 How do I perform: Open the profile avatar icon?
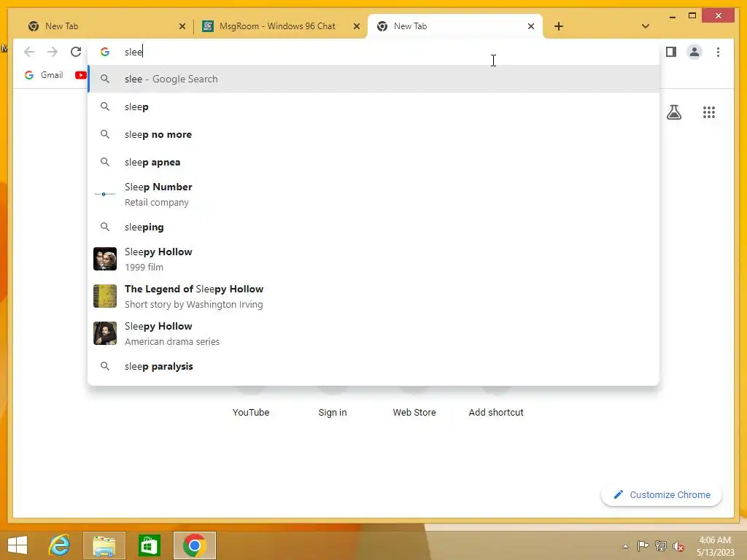pos(694,52)
